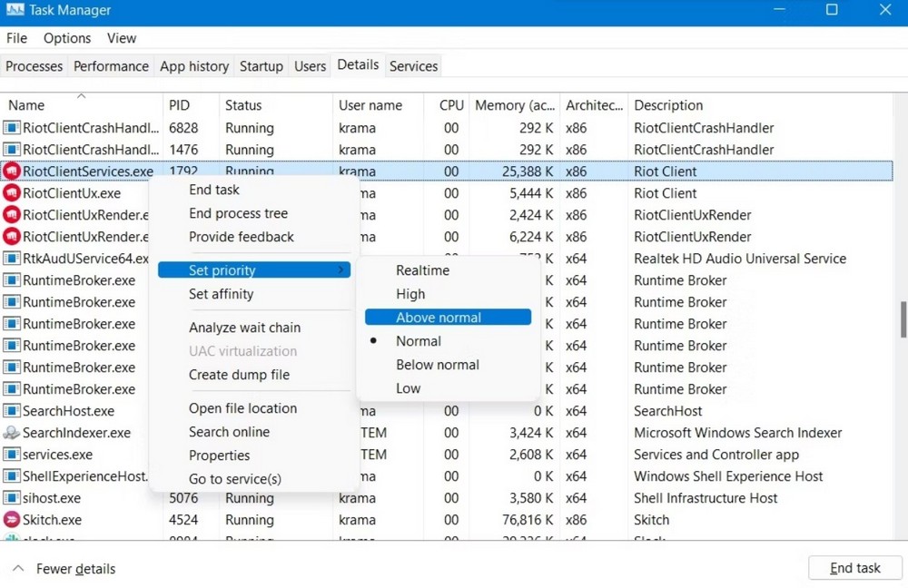Screen dimensions: 908x588
Task: Click the RtkAudUService64.exe process icon
Action: pyautogui.click(x=12, y=259)
